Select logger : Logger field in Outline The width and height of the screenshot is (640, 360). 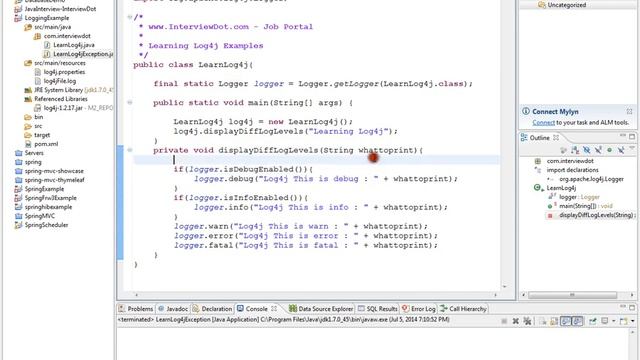pos(579,197)
